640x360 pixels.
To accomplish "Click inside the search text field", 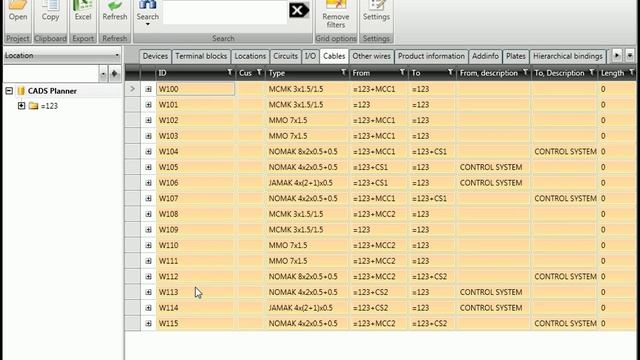I will [x=225, y=12].
